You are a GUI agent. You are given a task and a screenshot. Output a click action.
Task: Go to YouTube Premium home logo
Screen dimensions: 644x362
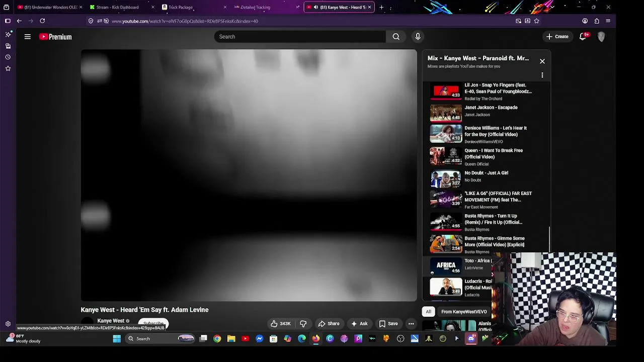pyautogui.click(x=55, y=37)
